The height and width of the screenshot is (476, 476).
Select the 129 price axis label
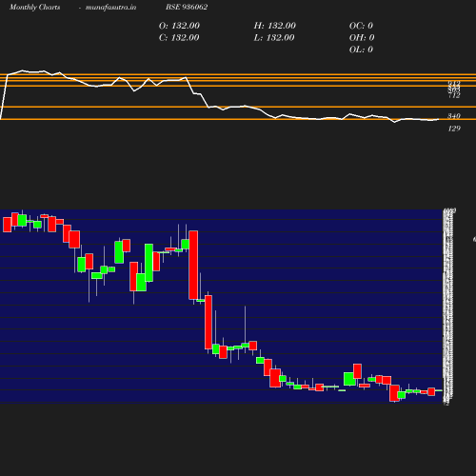click(x=454, y=129)
